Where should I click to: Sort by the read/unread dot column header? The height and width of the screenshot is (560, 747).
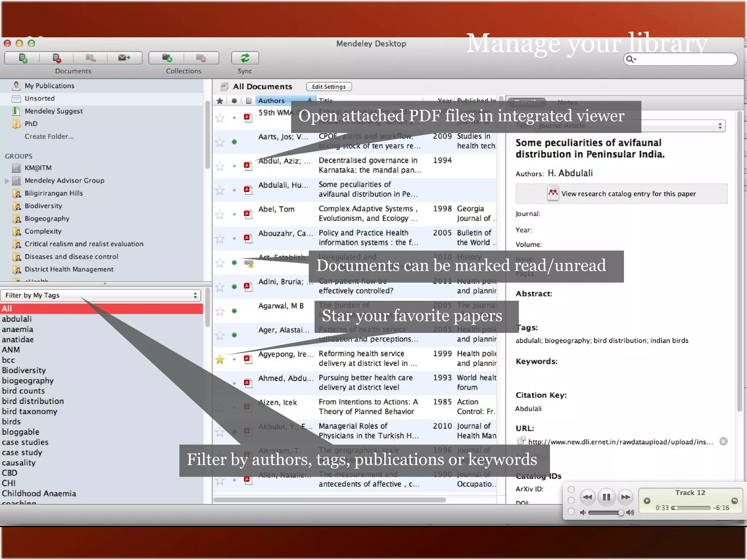(234, 101)
